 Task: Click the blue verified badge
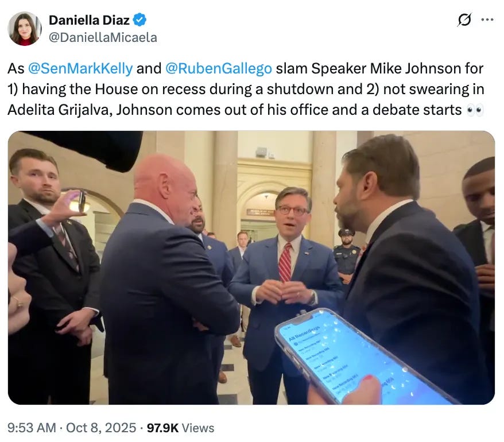140,20
